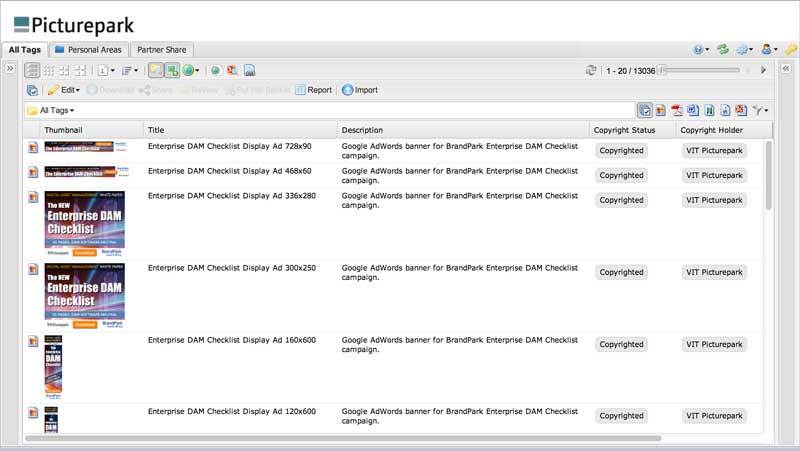Click the image file icon in toolbar
800x451 pixels.
click(249, 70)
